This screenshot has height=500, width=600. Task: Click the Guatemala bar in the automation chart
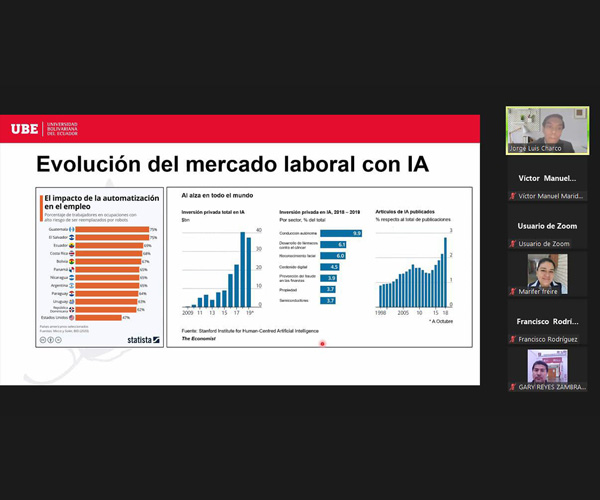point(112,229)
